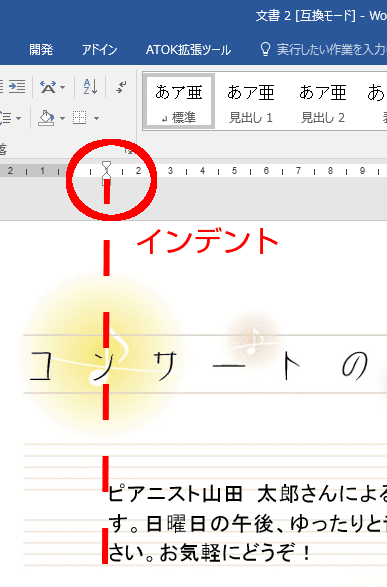Apply the 見出し 1 style
This screenshot has width=387, height=587.
(x=251, y=102)
